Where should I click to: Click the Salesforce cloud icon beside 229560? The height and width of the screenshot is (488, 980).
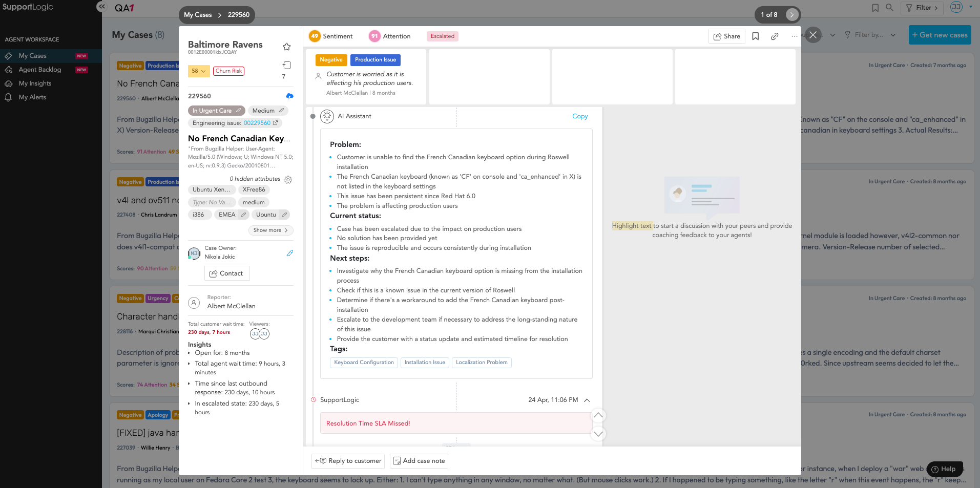point(289,96)
